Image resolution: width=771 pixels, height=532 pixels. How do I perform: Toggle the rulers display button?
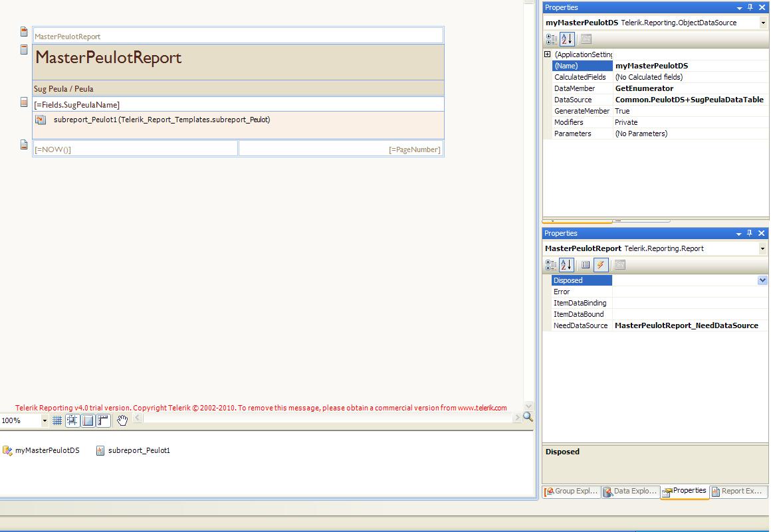(103, 420)
